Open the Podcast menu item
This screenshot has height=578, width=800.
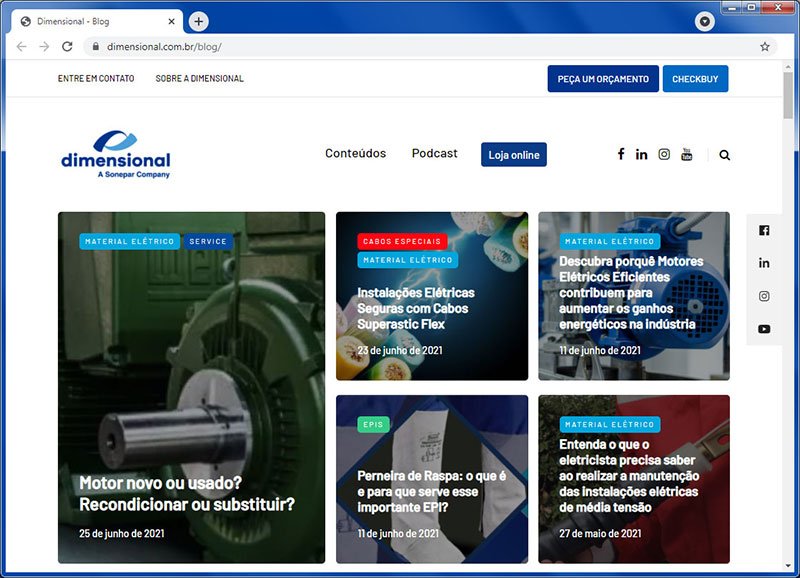coord(434,153)
